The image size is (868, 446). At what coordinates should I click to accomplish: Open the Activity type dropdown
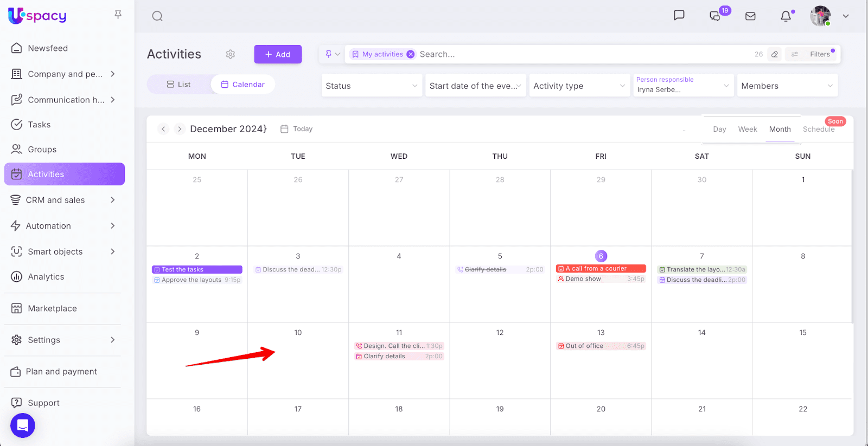(x=579, y=86)
